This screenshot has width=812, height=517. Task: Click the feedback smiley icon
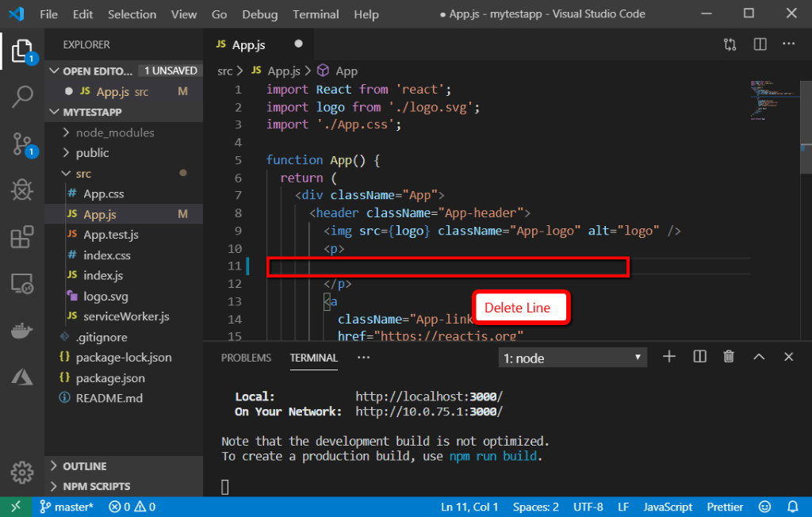click(x=764, y=507)
